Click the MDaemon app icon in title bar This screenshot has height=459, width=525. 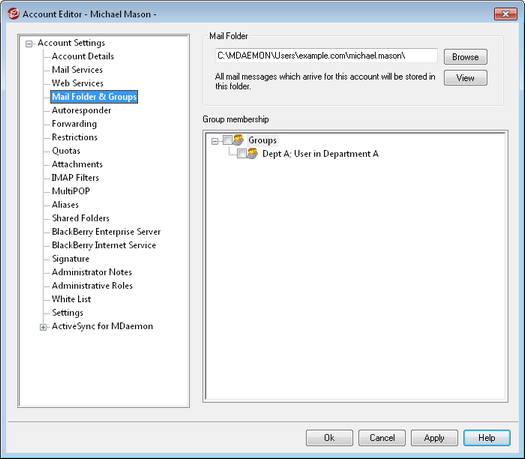click(13, 14)
